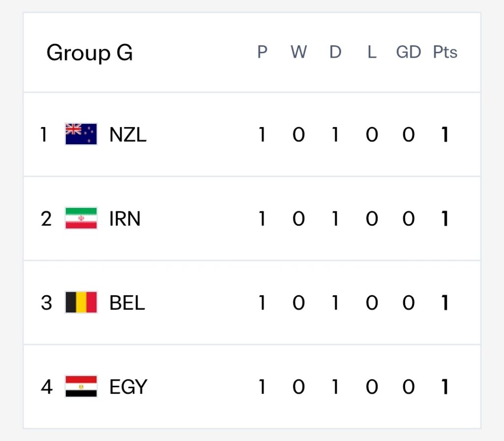Click Belgium's draws value
The image size is (504, 441).
pyautogui.click(x=335, y=303)
